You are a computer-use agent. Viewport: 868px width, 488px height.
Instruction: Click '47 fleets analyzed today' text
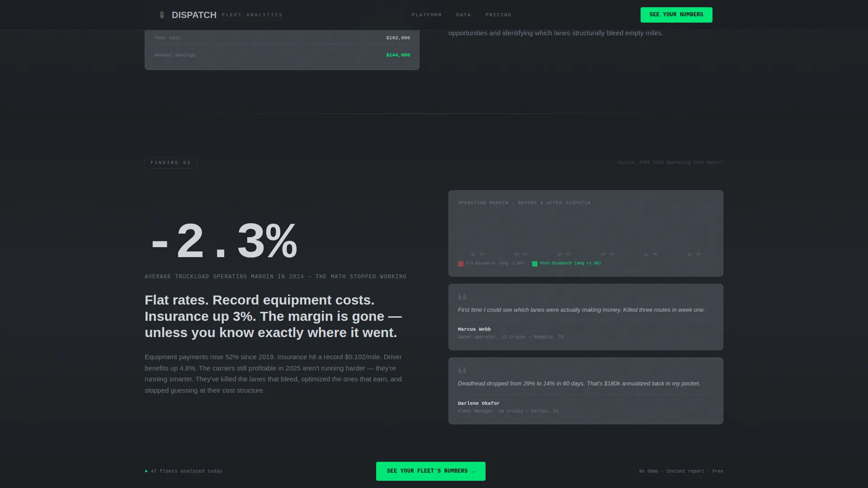186,471
